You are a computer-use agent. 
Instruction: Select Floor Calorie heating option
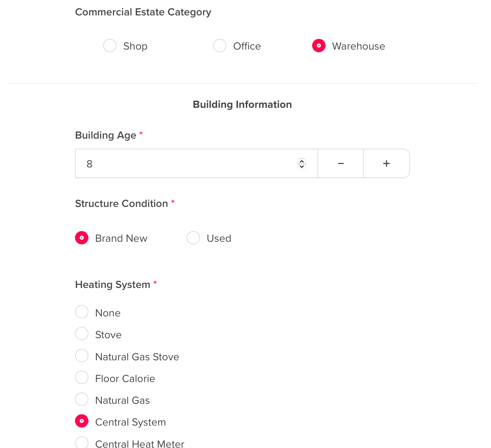pos(82,378)
